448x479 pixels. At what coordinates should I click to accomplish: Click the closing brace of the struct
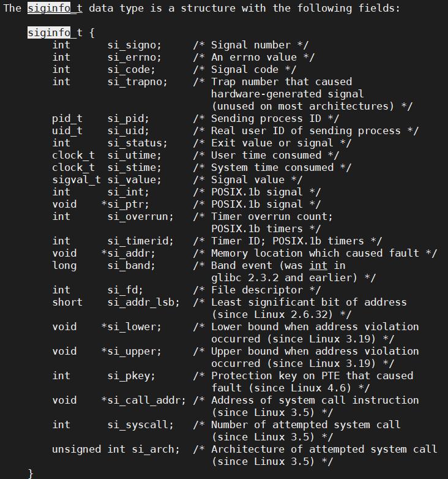point(31,473)
